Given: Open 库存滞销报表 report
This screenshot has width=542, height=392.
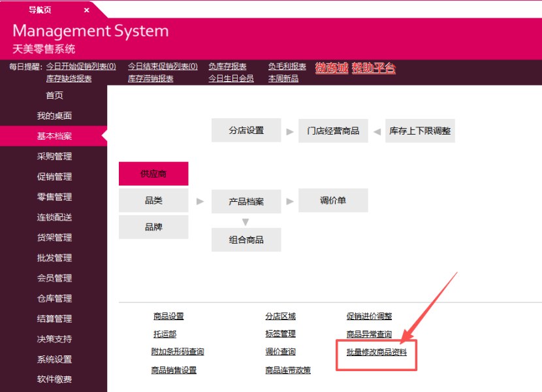Looking at the screenshot, I should point(151,79).
